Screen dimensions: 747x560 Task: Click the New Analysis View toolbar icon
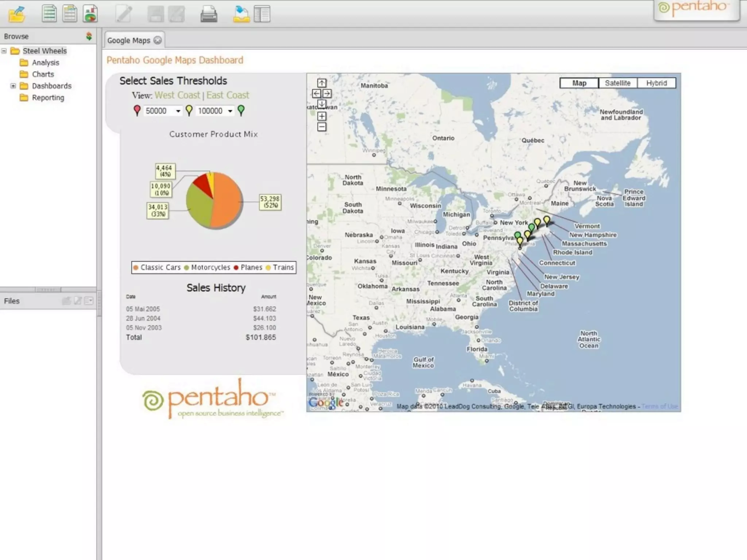tap(70, 14)
